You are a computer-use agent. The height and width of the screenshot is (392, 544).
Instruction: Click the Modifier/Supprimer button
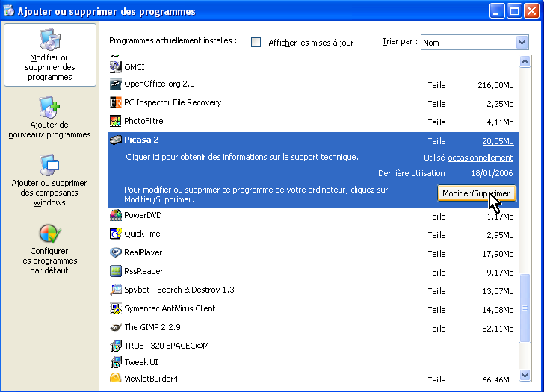coord(477,193)
